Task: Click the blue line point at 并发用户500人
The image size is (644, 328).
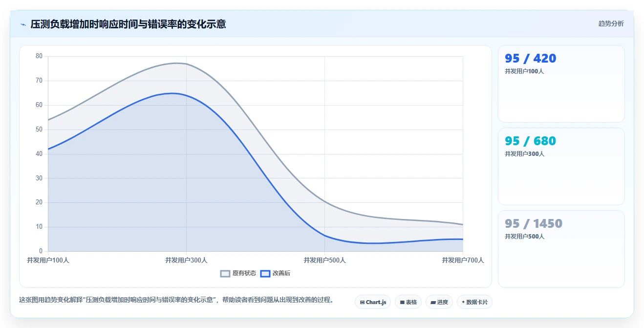Action: [x=324, y=236]
